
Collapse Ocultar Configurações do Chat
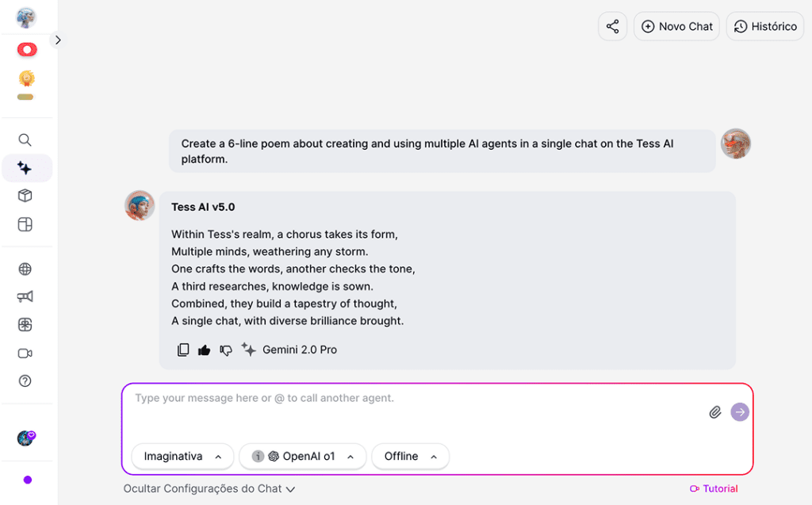coord(209,489)
